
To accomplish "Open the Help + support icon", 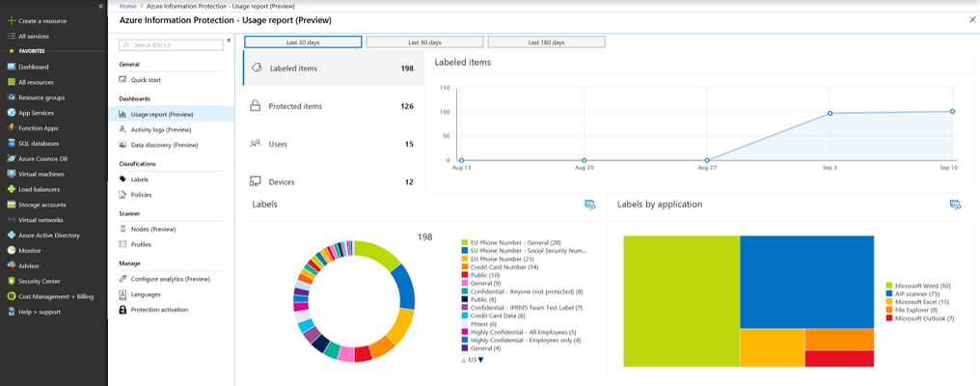I will 11,312.
